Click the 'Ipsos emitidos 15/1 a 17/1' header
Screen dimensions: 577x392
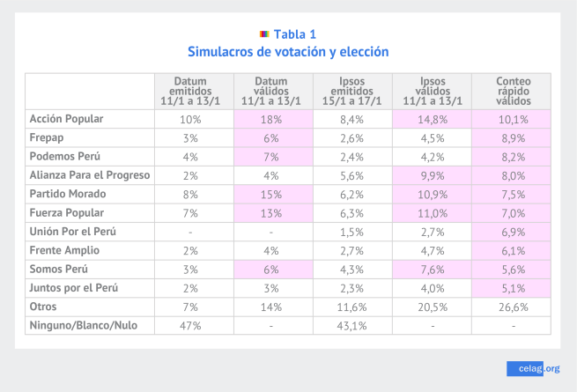pyautogui.click(x=352, y=92)
